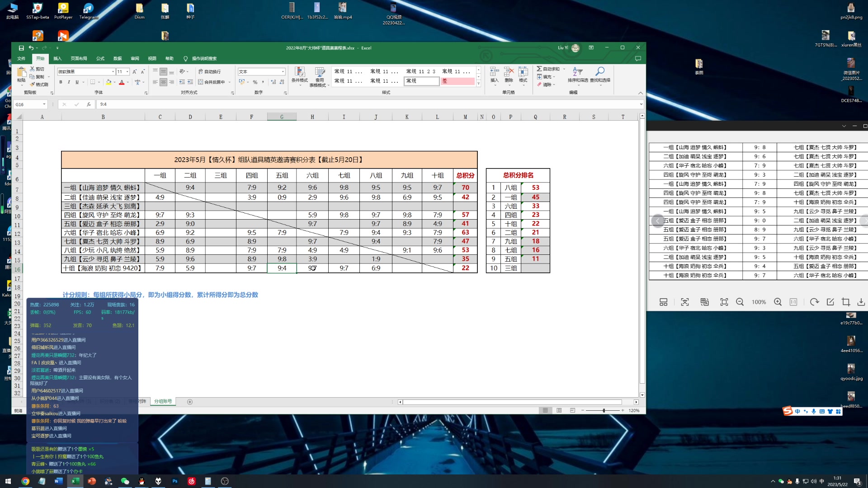Toggle align text right
The image size is (868, 488).
click(171, 82)
